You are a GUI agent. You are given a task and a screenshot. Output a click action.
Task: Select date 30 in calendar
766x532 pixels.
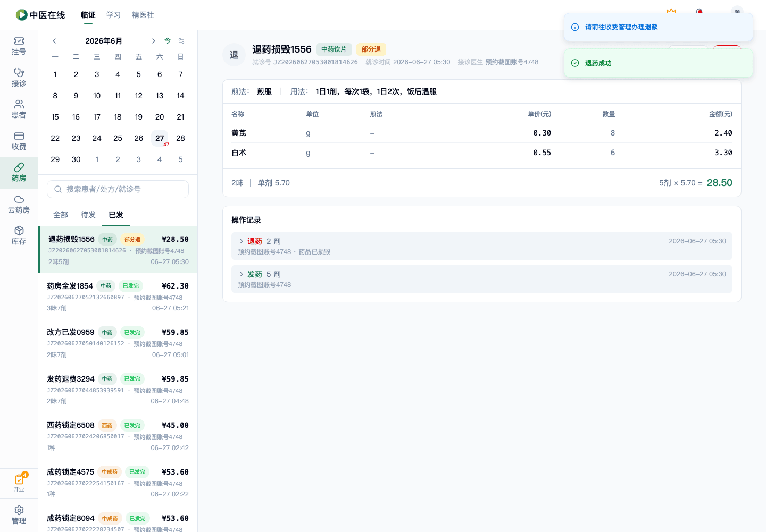[76, 159]
